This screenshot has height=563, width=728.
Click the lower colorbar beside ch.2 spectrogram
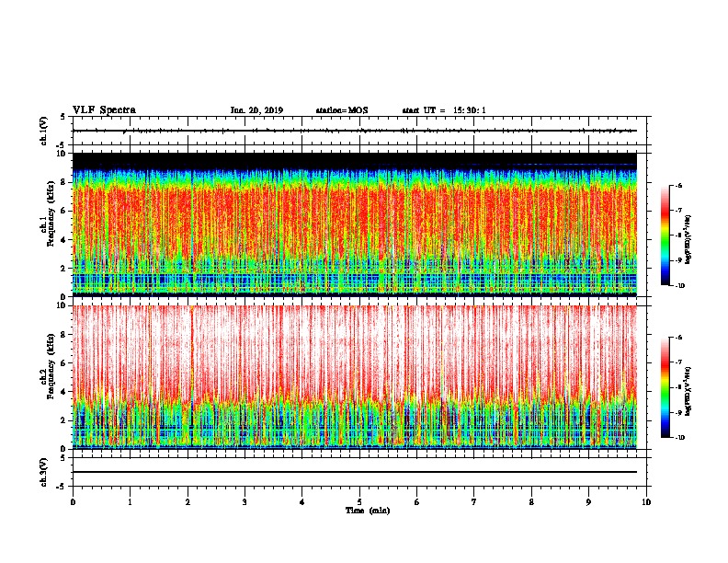[665, 387]
